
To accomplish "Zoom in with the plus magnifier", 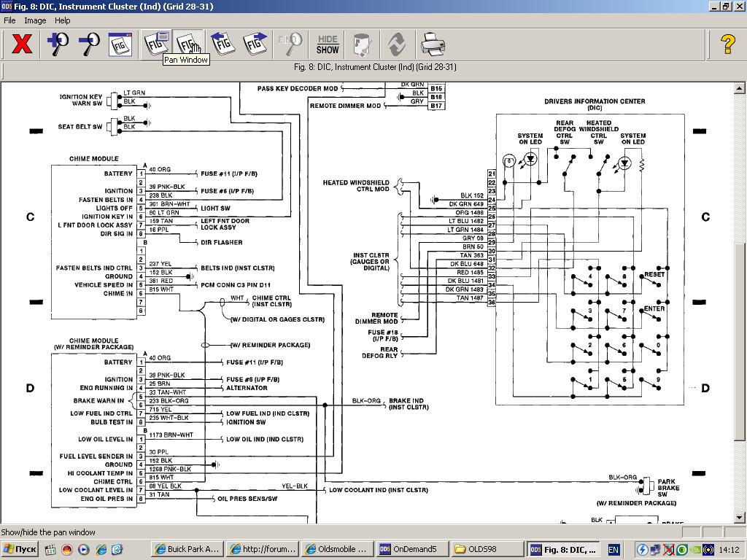I will 57,44.
